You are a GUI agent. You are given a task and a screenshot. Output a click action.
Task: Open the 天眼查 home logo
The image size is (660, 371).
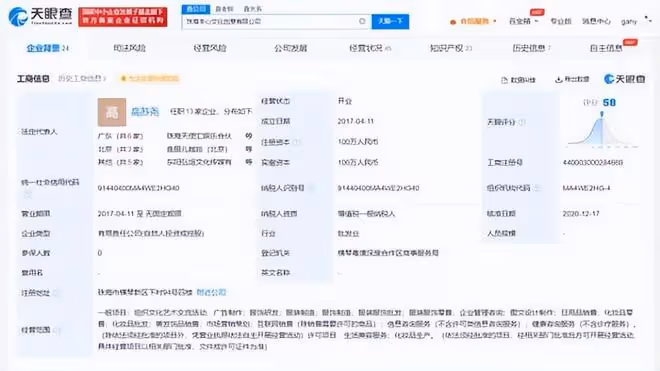[x=40, y=16]
